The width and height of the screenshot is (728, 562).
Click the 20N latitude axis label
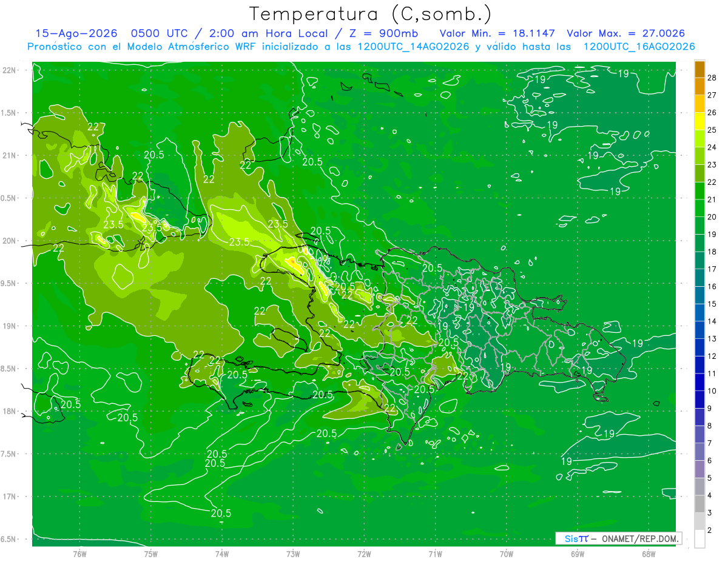coord(9,241)
